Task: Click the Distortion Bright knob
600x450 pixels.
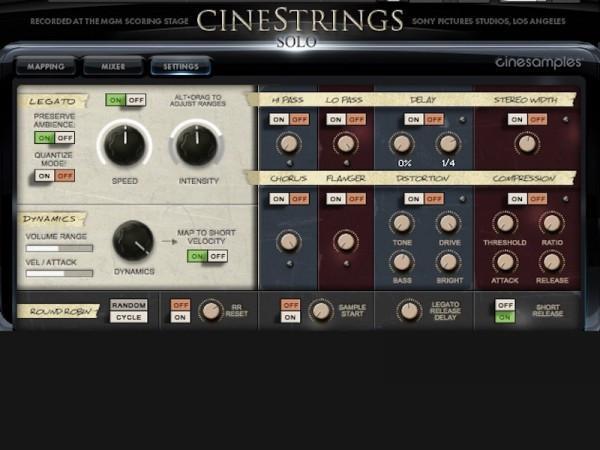Action: click(448, 262)
